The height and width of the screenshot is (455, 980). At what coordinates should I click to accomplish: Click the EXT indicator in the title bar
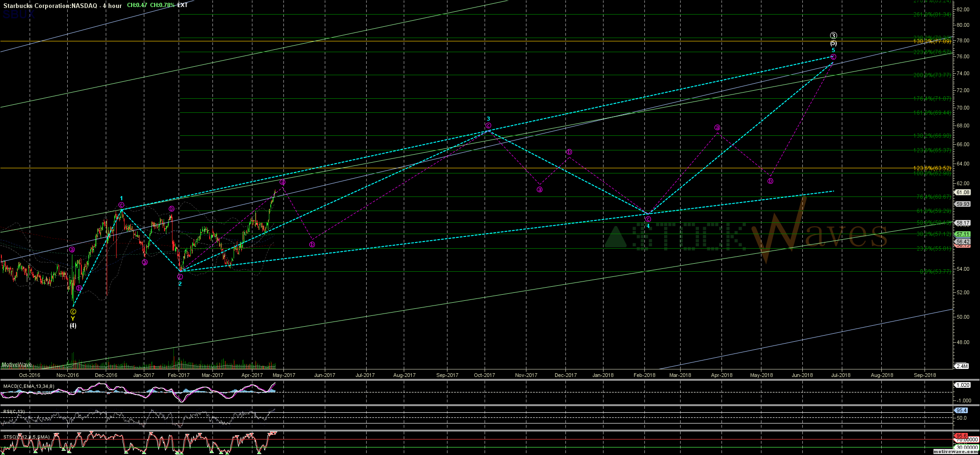click(x=182, y=6)
